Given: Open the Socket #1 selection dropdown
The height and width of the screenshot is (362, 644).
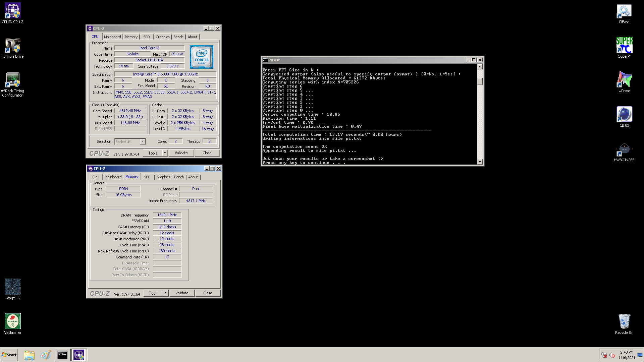Looking at the screenshot, I should tap(130, 141).
